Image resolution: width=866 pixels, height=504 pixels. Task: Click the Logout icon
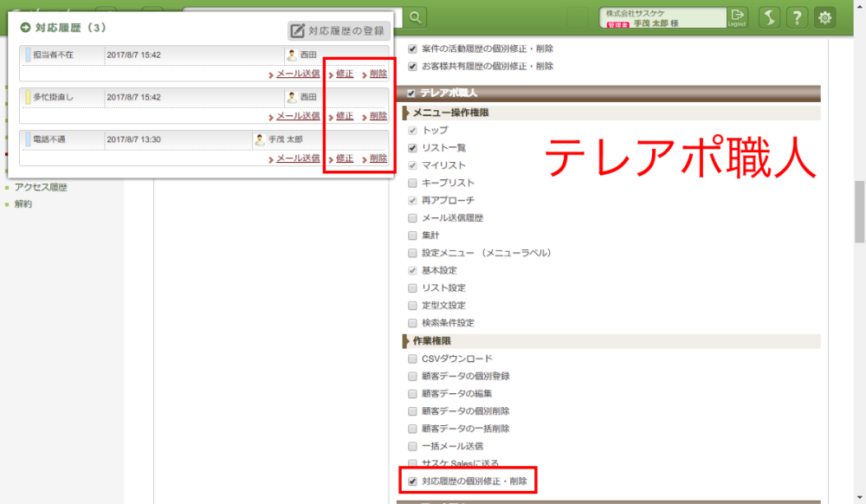pos(737,17)
